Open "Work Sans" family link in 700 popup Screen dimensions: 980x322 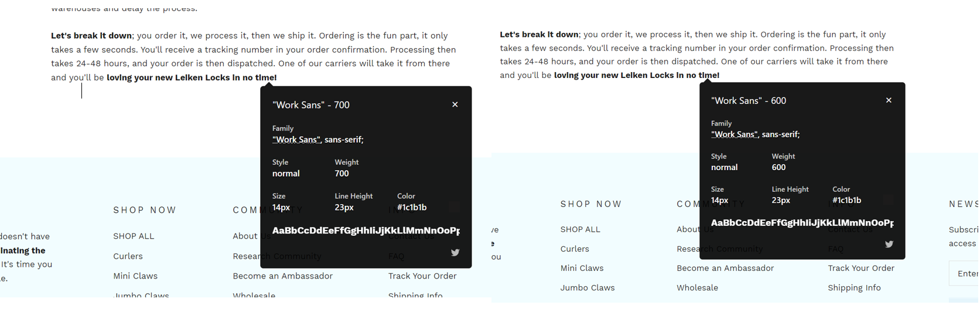[x=296, y=140]
